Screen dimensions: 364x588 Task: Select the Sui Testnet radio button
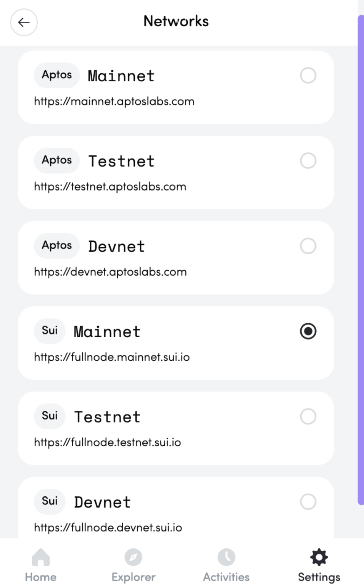pyautogui.click(x=308, y=417)
